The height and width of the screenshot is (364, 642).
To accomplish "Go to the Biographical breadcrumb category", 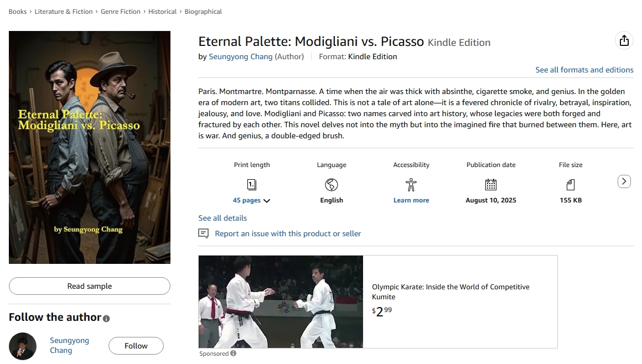I will (x=203, y=12).
